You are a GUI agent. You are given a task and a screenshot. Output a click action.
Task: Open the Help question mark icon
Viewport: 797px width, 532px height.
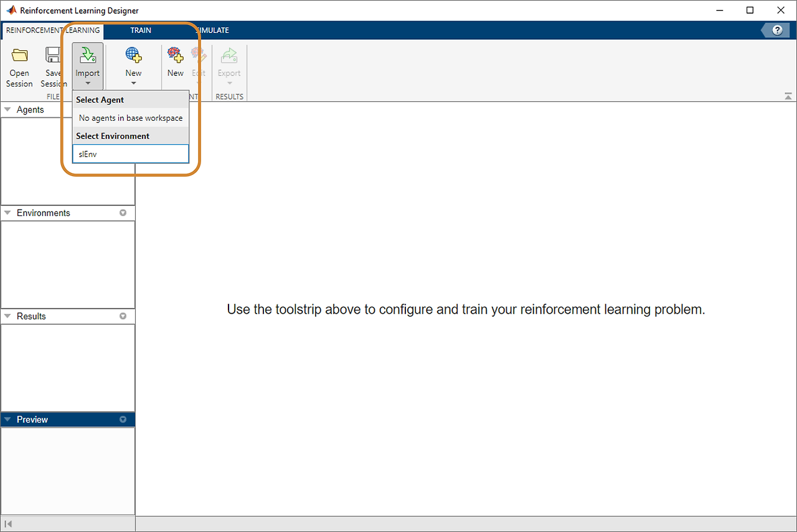[777, 30]
